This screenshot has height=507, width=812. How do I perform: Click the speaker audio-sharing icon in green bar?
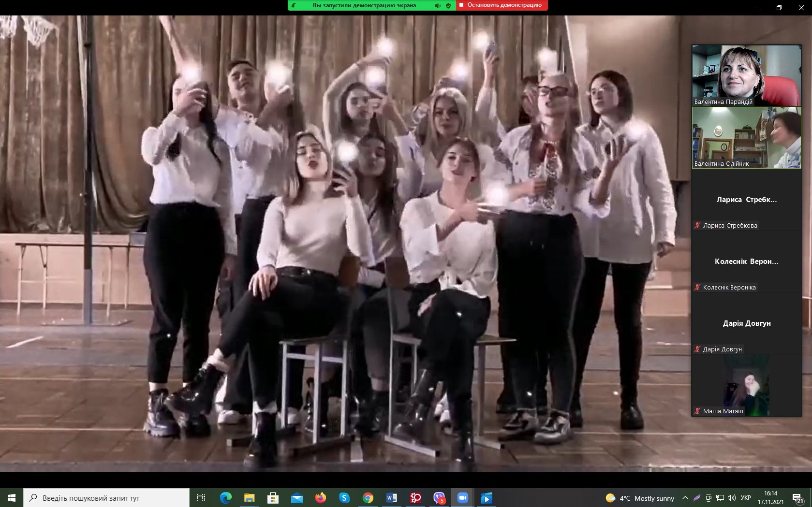click(x=437, y=5)
